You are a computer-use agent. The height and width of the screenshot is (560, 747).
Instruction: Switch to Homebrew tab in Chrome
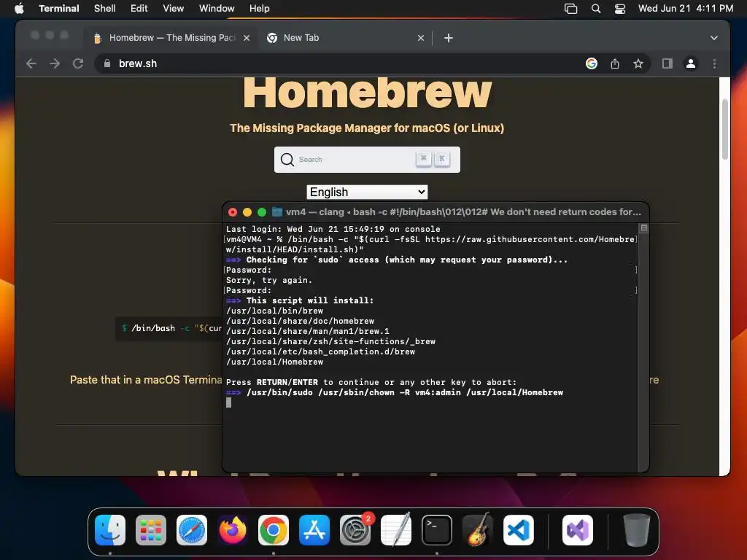[x=171, y=38]
